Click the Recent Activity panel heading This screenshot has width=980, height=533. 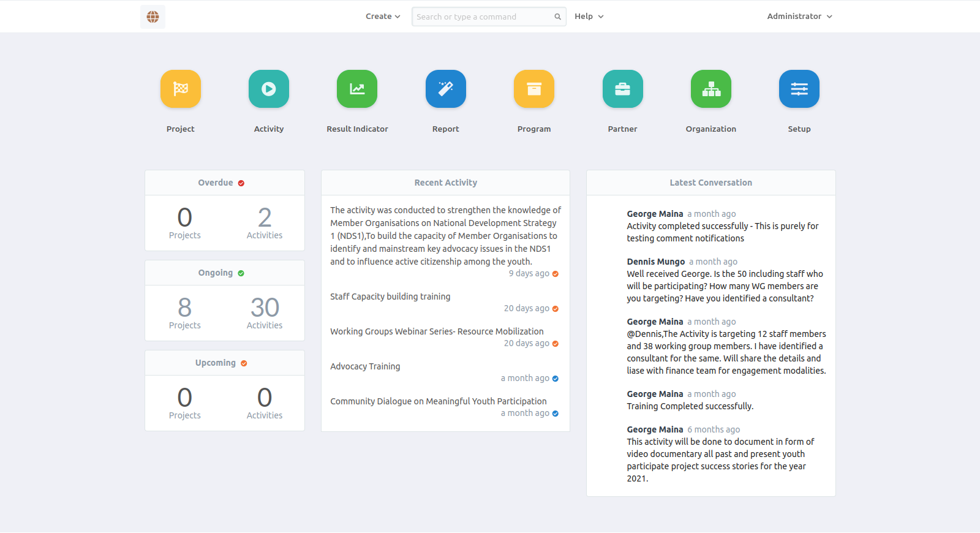tap(446, 183)
